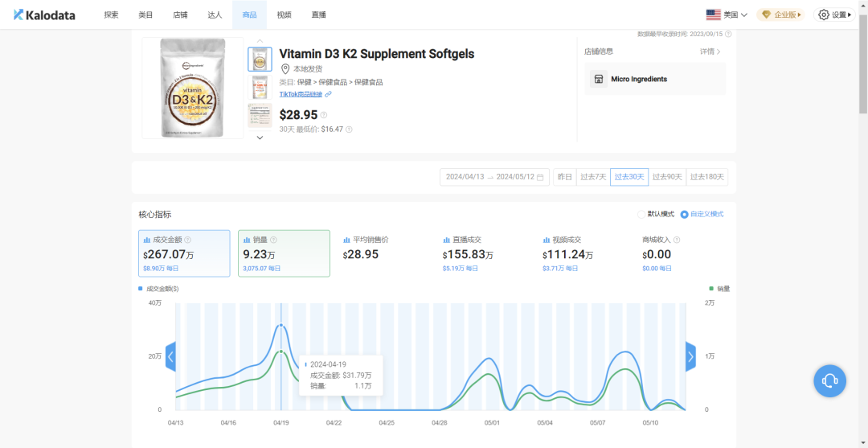
Task: Open the customer support headset button
Action: click(829, 381)
